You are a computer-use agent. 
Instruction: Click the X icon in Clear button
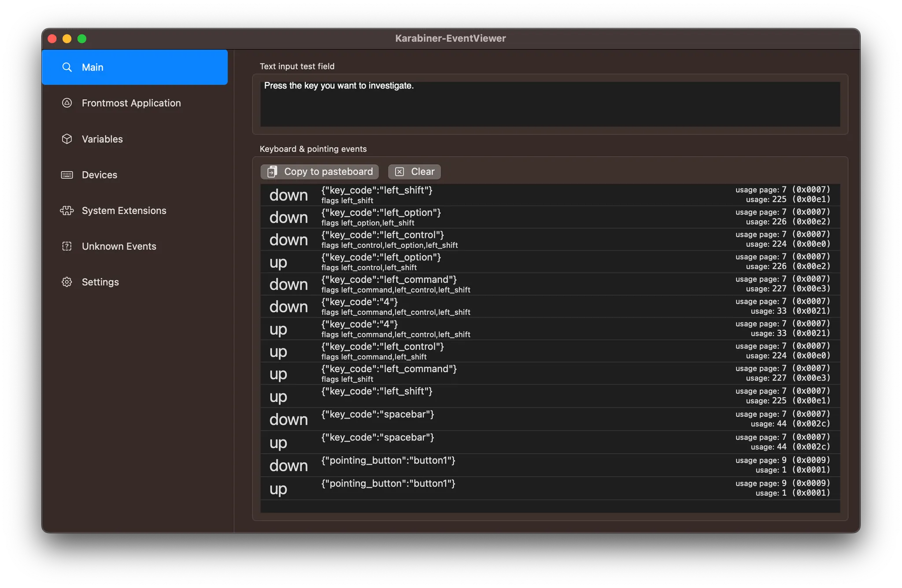399,172
